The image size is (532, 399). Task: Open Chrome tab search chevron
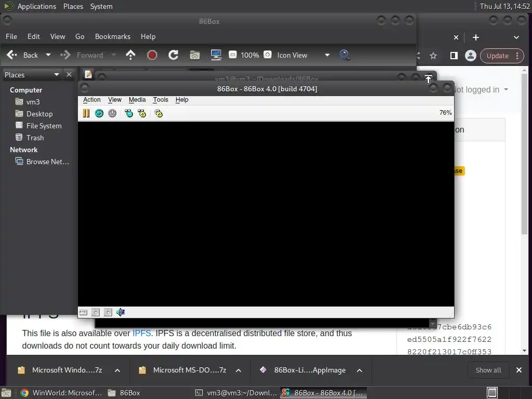pyautogui.click(x=516, y=37)
